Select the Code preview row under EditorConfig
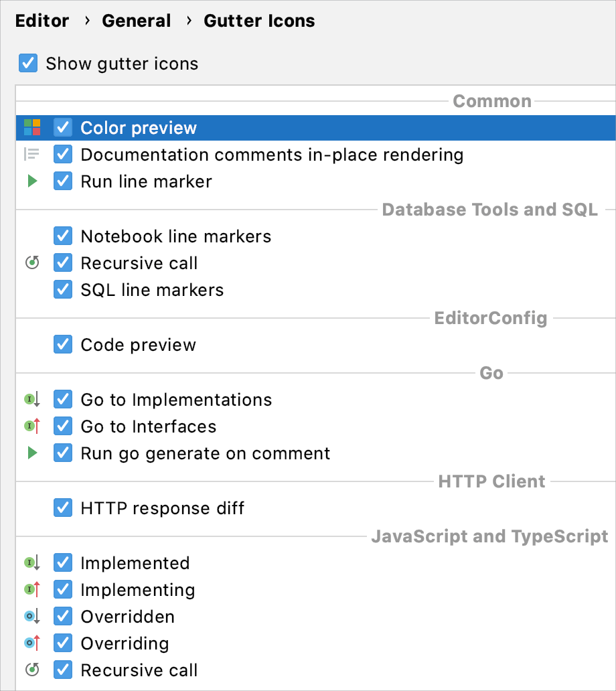Viewport: 616px width, 691px height. click(138, 345)
